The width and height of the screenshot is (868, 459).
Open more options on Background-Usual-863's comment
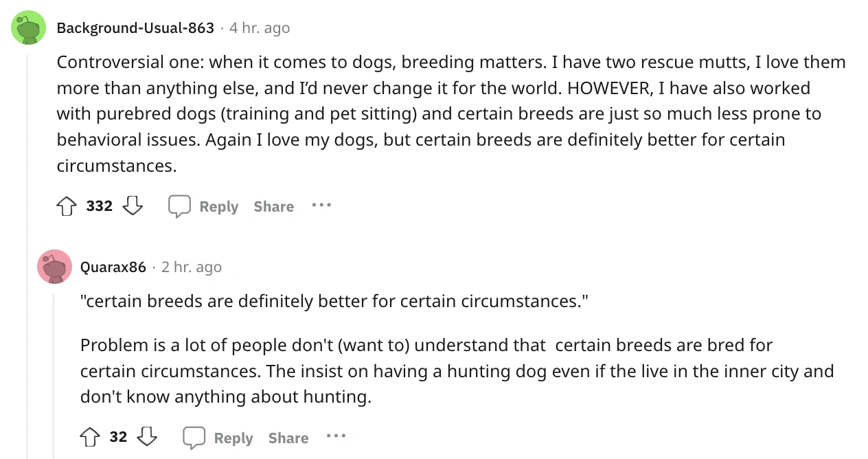click(321, 205)
